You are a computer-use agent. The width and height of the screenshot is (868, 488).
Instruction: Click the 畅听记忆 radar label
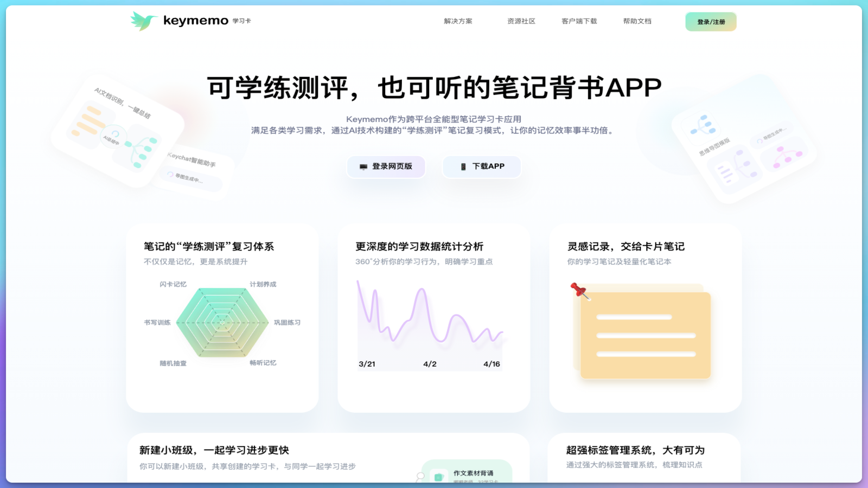click(263, 363)
